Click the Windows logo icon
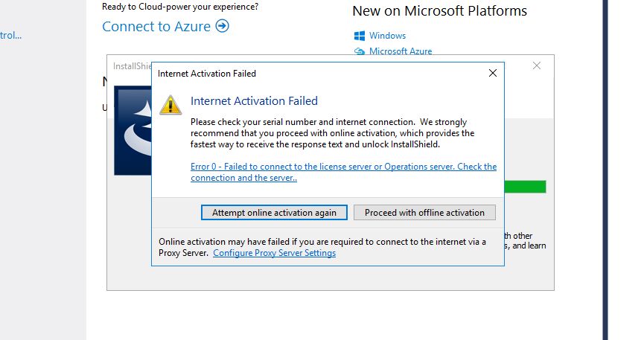 pos(360,36)
